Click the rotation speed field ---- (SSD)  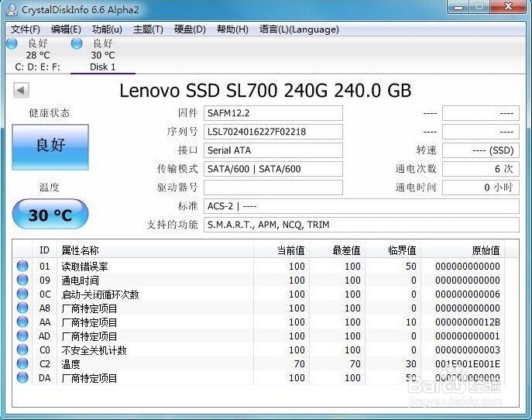point(481,150)
